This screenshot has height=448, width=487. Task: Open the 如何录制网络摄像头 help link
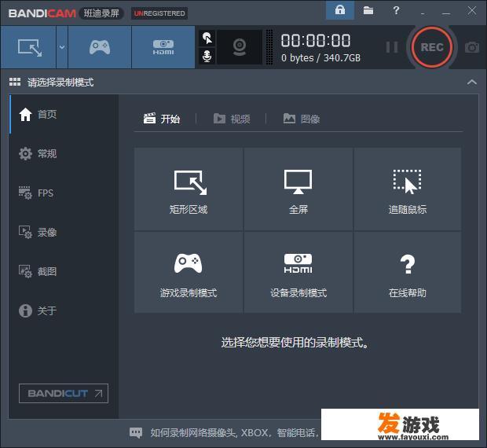234,433
